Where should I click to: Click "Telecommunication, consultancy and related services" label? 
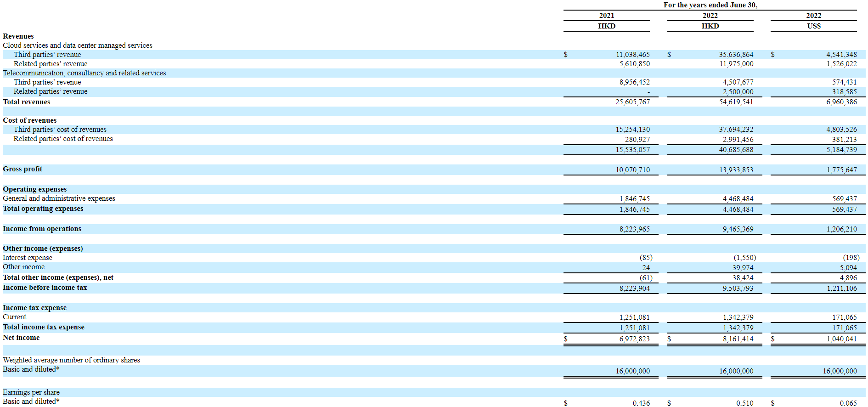click(85, 73)
